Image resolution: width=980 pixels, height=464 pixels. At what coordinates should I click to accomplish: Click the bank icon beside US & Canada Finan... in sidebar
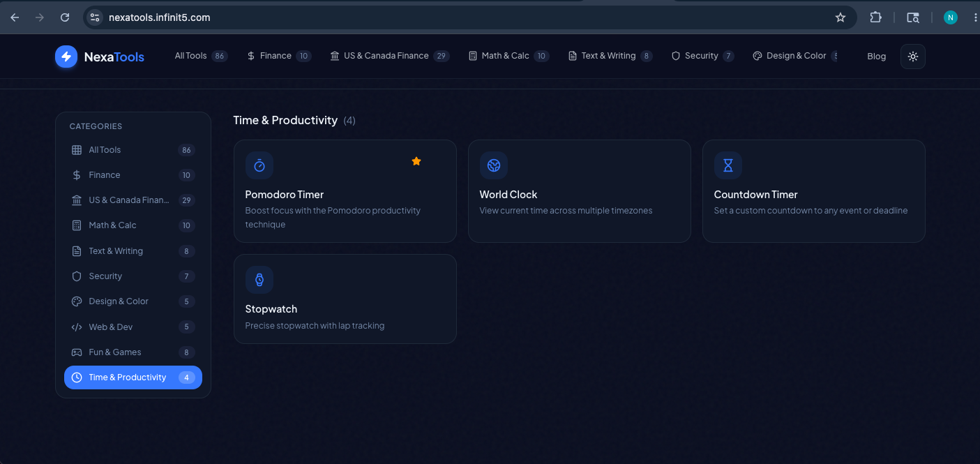[x=77, y=200]
